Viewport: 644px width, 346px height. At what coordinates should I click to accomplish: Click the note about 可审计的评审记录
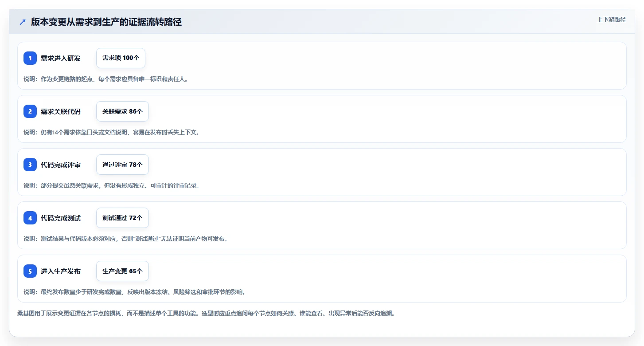pyautogui.click(x=112, y=185)
